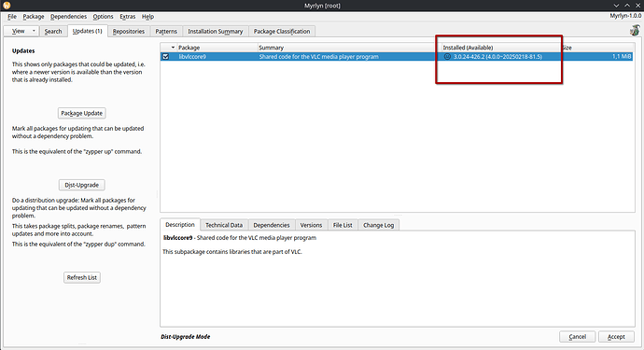This screenshot has width=644, height=350.
Task: Switch to the lower Dependencies details tab
Action: (x=272, y=225)
